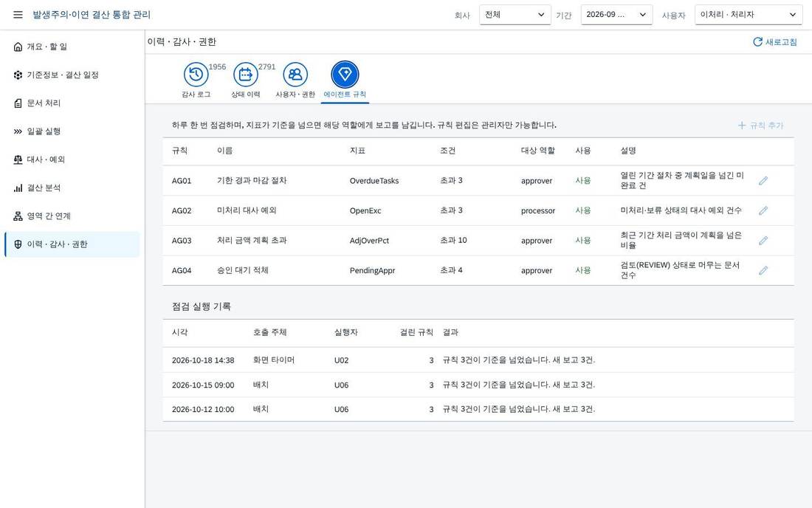This screenshot has height=508, width=812.
Task: Open the 사용자 dropdown showing 이처리 · 처리자
Action: tap(749, 15)
